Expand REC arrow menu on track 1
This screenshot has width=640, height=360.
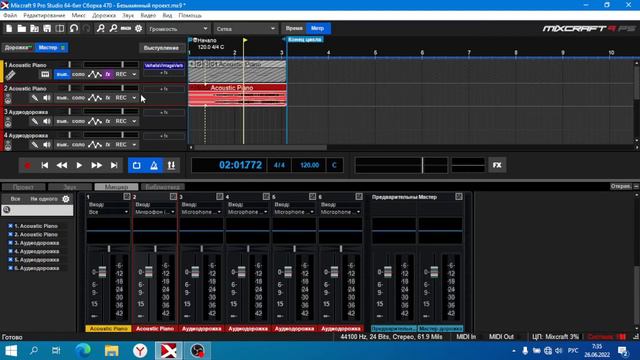pos(134,74)
